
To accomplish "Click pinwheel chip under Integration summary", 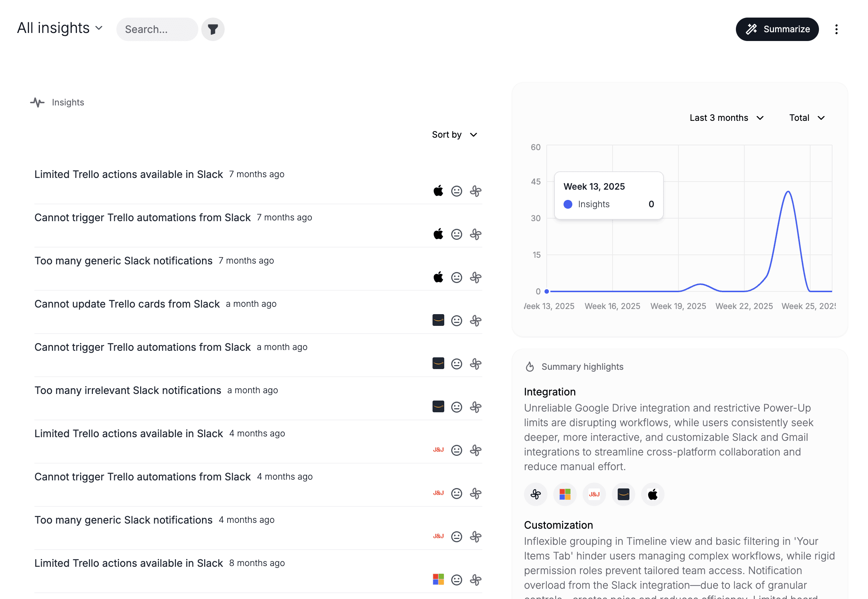I will [535, 494].
